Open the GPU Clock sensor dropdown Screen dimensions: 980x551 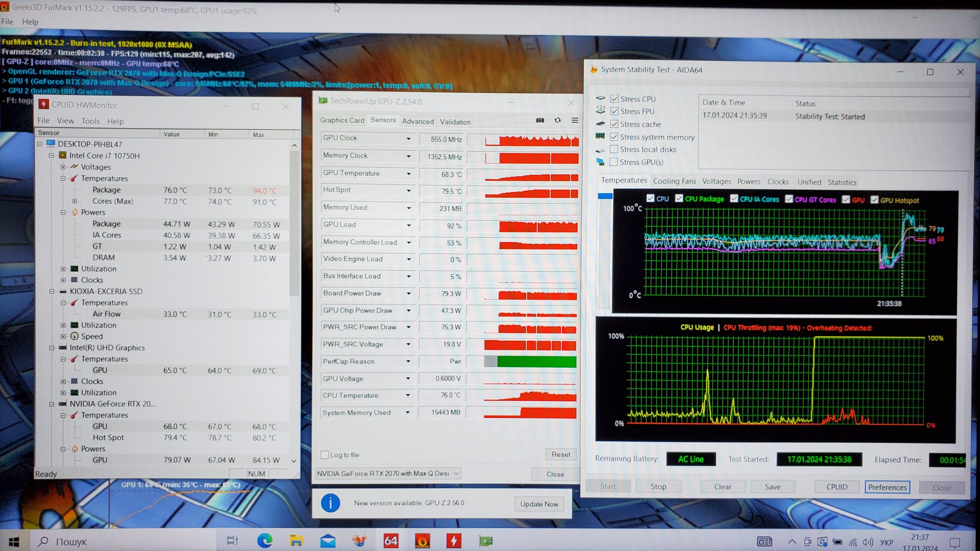click(x=408, y=139)
